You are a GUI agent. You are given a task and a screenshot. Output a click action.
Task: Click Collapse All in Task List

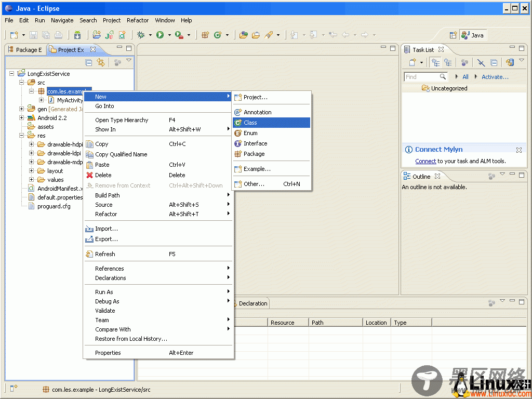[494, 62]
